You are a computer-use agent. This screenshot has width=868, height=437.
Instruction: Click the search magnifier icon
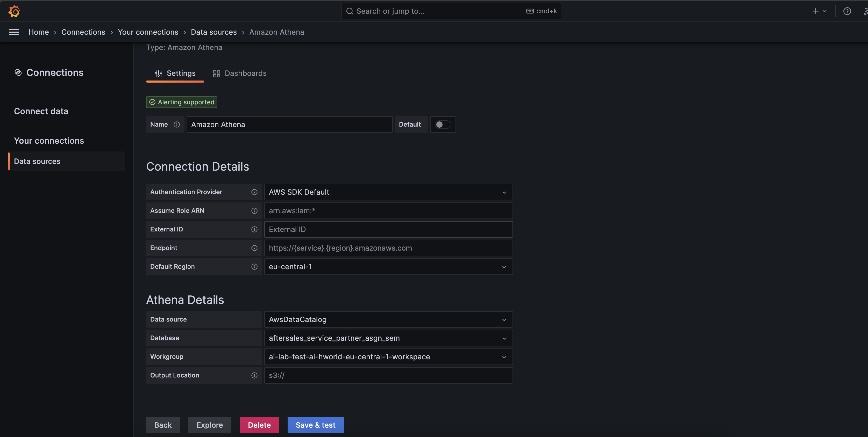tap(350, 11)
